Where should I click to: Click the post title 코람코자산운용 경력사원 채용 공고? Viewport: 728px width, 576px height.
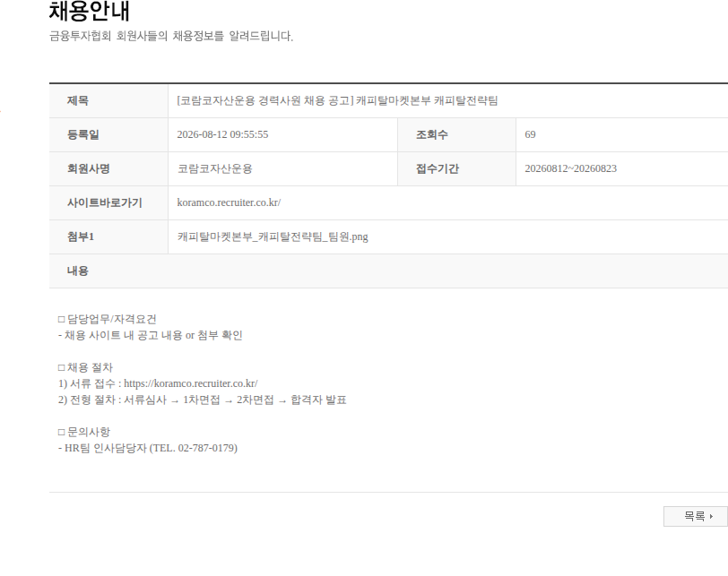tap(337, 100)
